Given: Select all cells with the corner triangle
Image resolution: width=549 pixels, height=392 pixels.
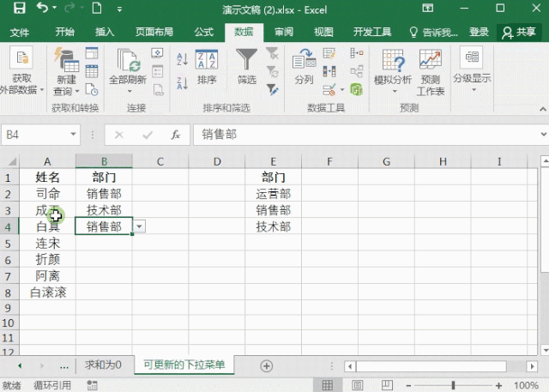Looking at the screenshot, I should [x=11, y=161].
